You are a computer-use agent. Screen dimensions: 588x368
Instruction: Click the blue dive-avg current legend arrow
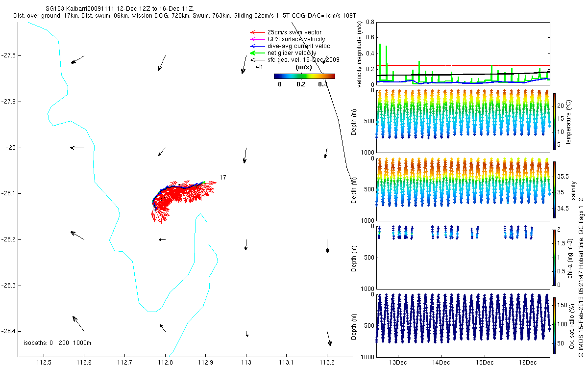point(257,46)
